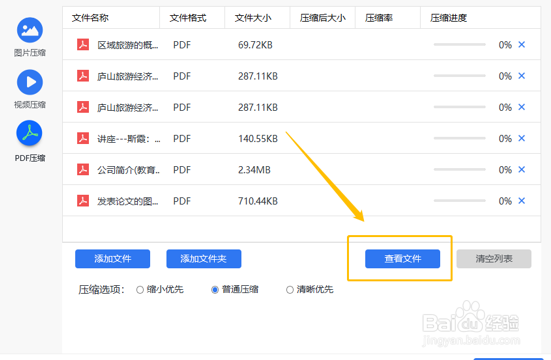Remove the 140.55KB file with its X

[522, 138]
